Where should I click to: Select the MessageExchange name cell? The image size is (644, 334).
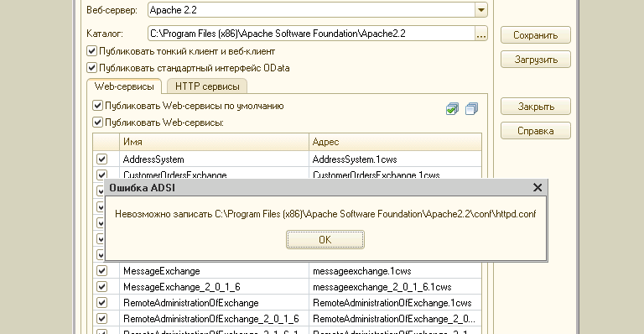coord(214,271)
